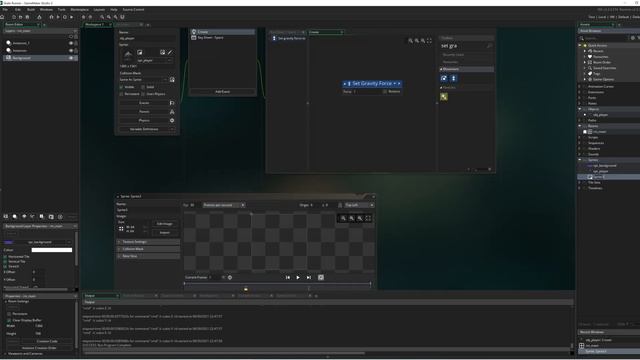Hide the Instances_1 layer

71,43
